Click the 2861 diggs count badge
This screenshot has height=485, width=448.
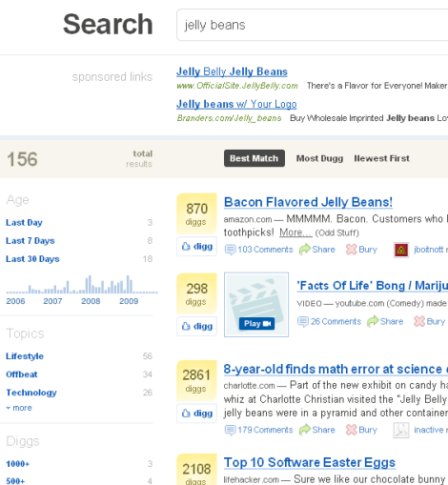[x=196, y=381]
